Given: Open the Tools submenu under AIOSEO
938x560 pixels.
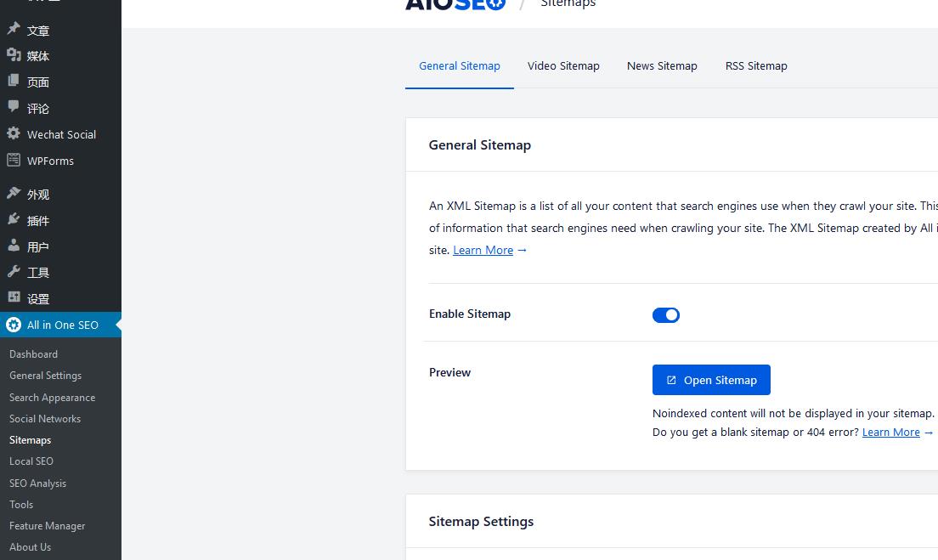Looking at the screenshot, I should (21, 505).
